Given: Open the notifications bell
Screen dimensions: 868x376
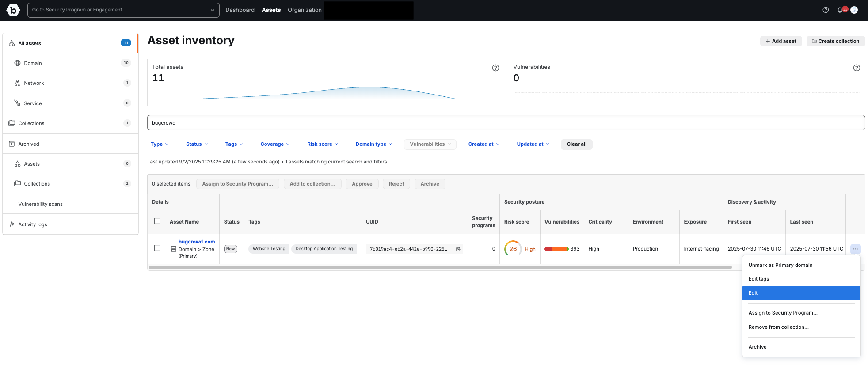Looking at the screenshot, I should coord(840,10).
